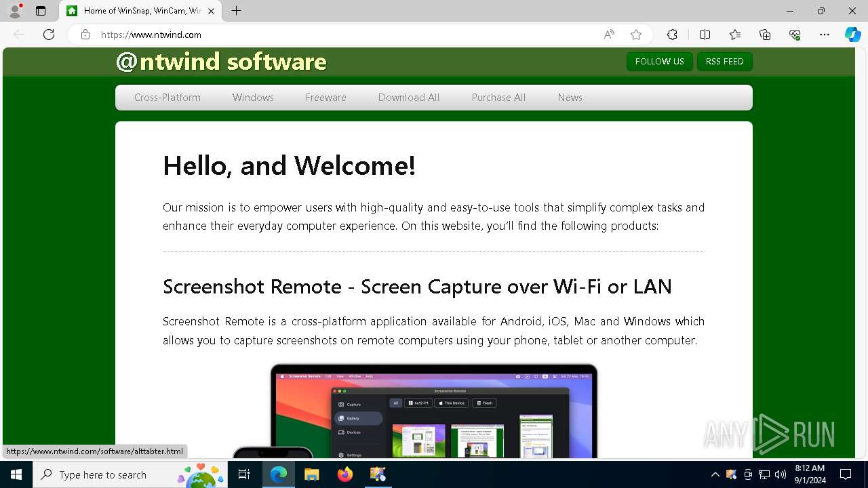Open File Explorer from the taskbar
Screen dimensions: 868x488
click(x=311, y=474)
